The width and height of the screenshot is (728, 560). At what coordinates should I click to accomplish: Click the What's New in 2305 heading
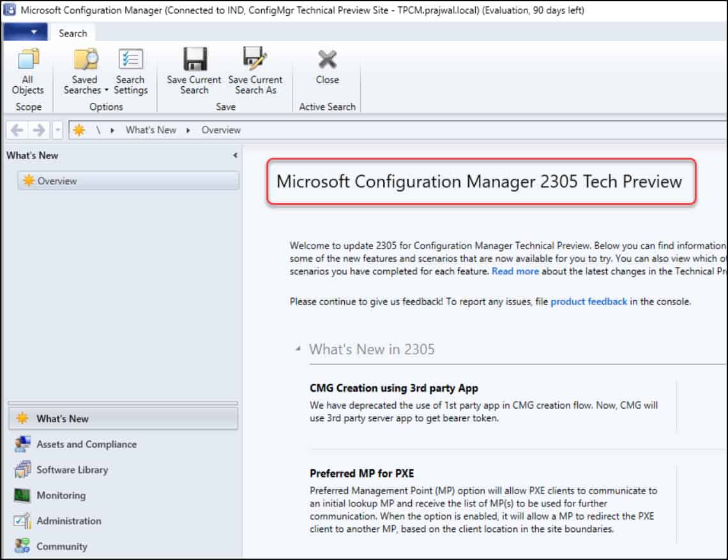[x=372, y=349]
